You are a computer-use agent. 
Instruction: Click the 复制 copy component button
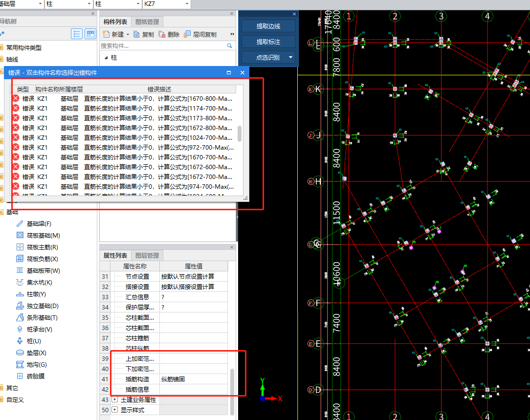[144, 34]
